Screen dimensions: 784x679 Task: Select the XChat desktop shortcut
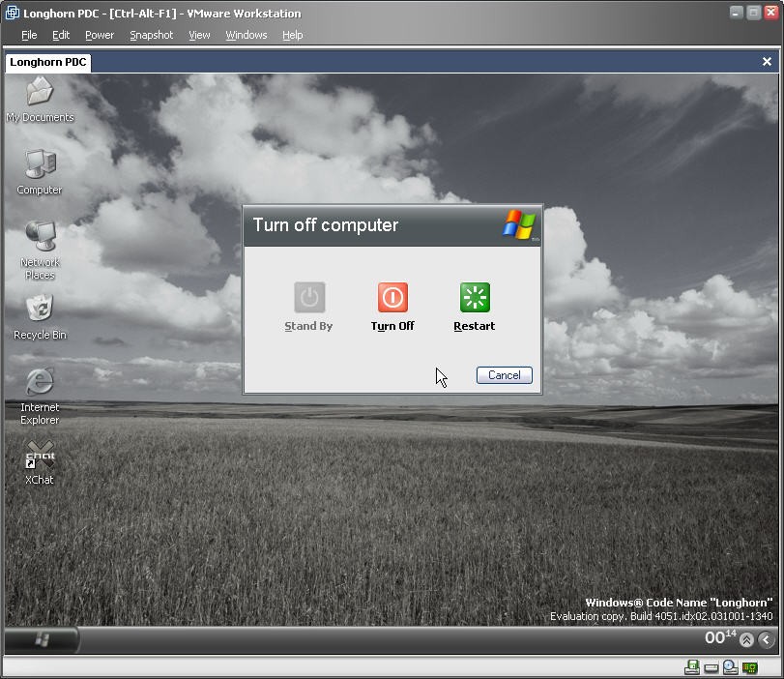pyautogui.click(x=40, y=456)
